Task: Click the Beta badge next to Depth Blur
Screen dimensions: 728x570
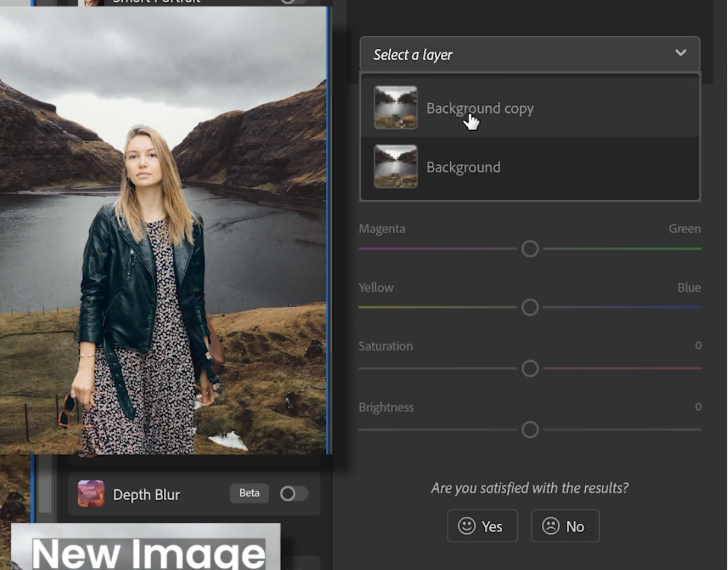Action: click(x=249, y=493)
